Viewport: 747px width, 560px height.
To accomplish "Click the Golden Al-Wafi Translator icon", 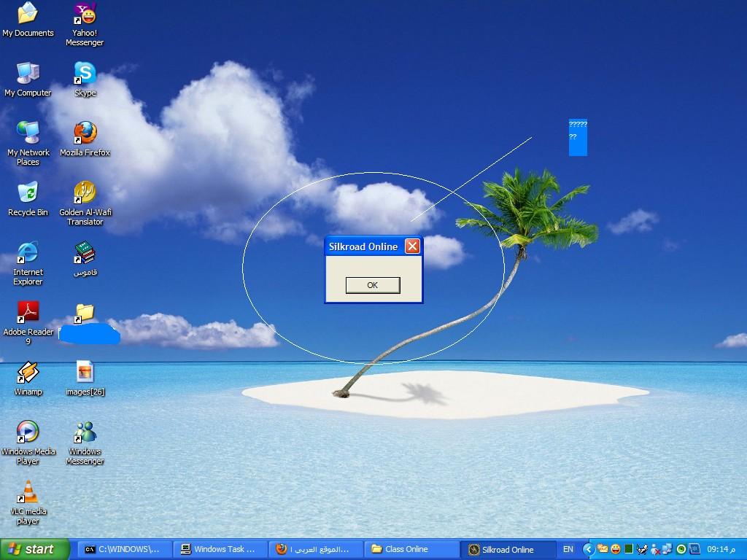I will click(85, 193).
